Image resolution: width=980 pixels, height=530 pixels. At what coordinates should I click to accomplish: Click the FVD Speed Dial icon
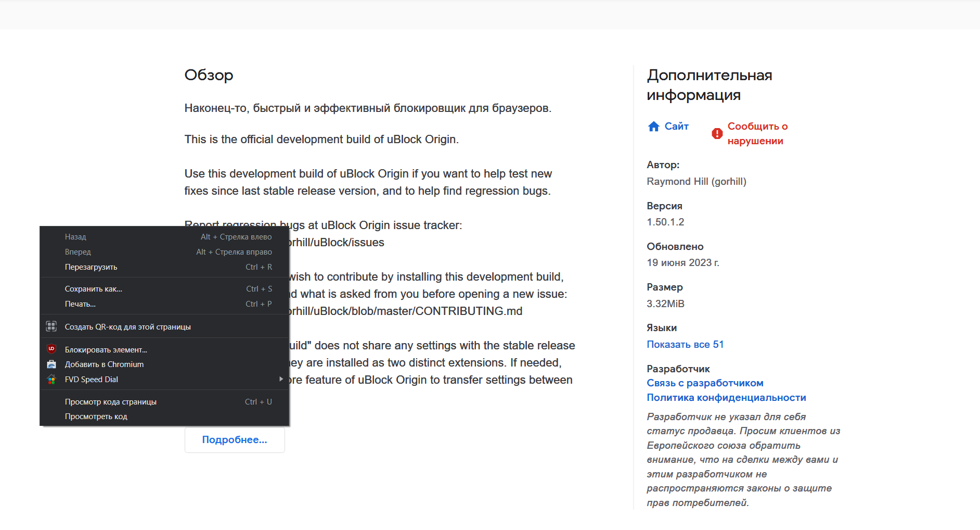(51, 379)
